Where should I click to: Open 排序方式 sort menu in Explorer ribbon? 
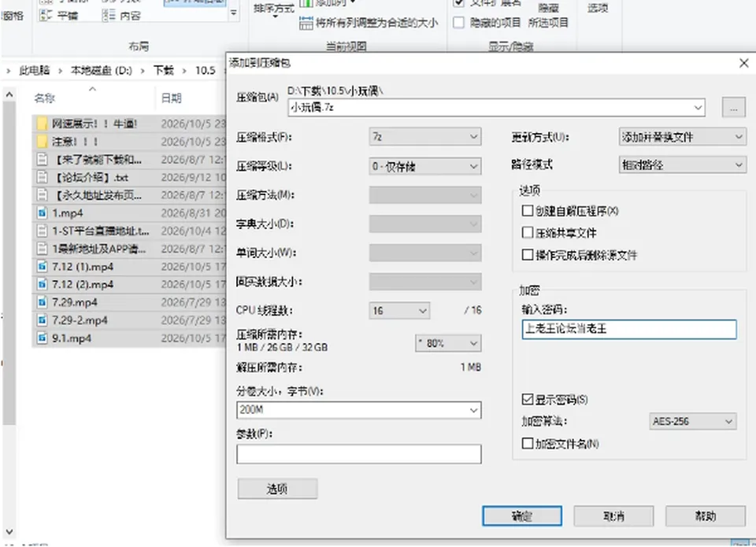point(274,10)
